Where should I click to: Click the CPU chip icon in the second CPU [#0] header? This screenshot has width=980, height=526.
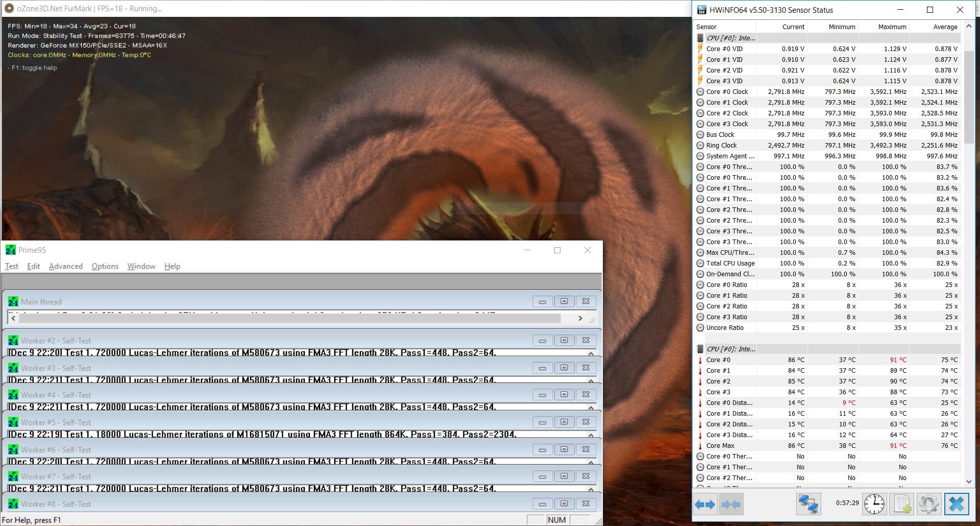coord(700,349)
